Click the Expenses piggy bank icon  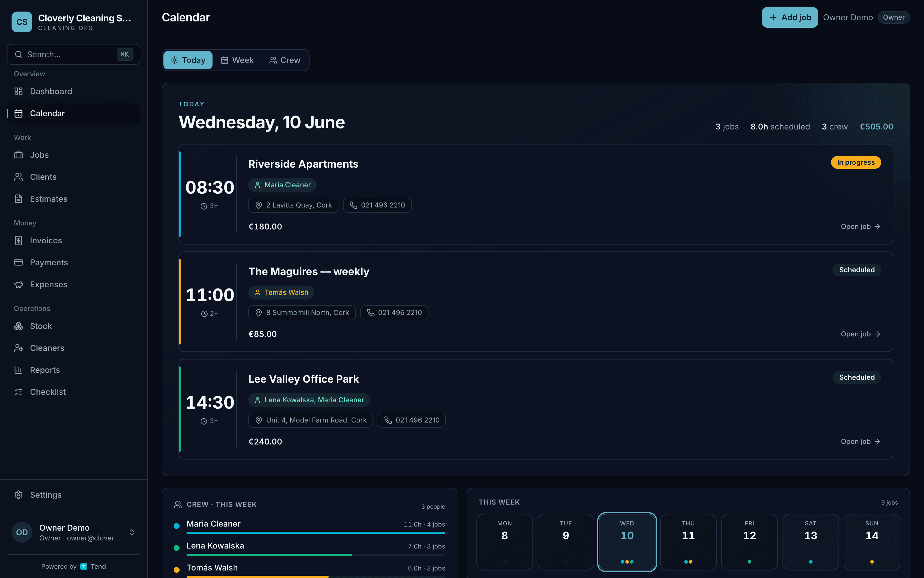pyautogui.click(x=18, y=284)
